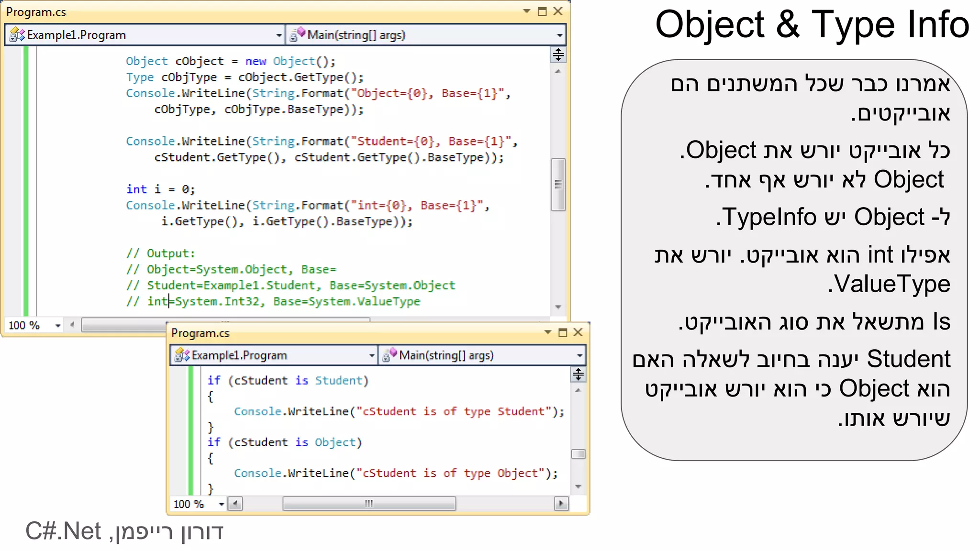The width and height of the screenshot is (980, 551).
Task: Maximize the upper Program.cs window
Action: [542, 11]
